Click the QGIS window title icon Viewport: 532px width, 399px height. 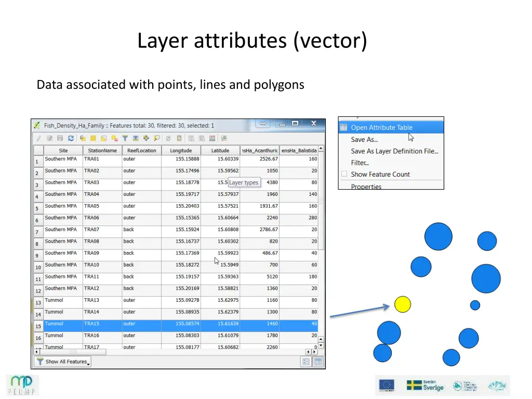click(x=37, y=126)
